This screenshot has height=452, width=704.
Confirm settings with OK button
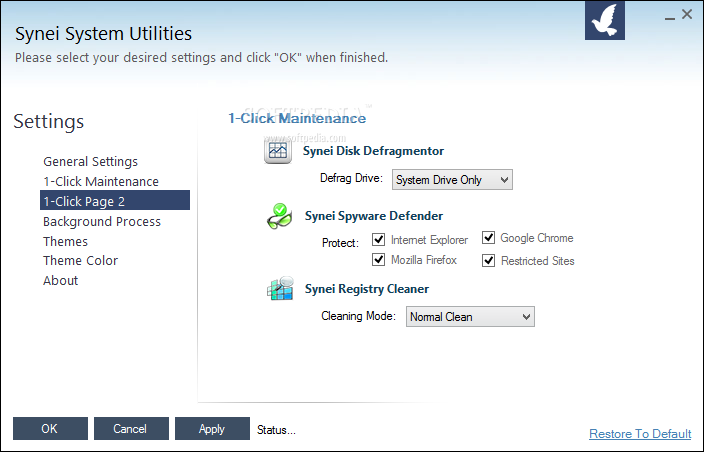click(x=50, y=429)
